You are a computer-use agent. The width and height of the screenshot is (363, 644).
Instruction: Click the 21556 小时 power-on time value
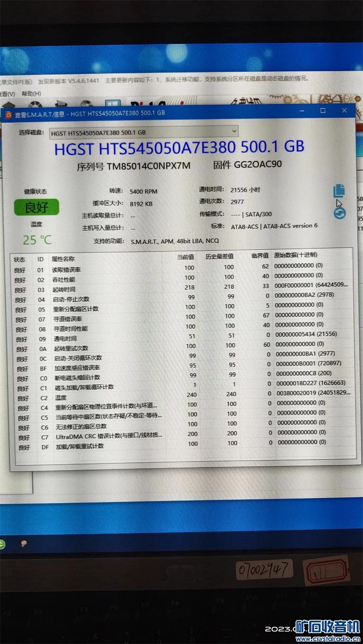click(245, 189)
